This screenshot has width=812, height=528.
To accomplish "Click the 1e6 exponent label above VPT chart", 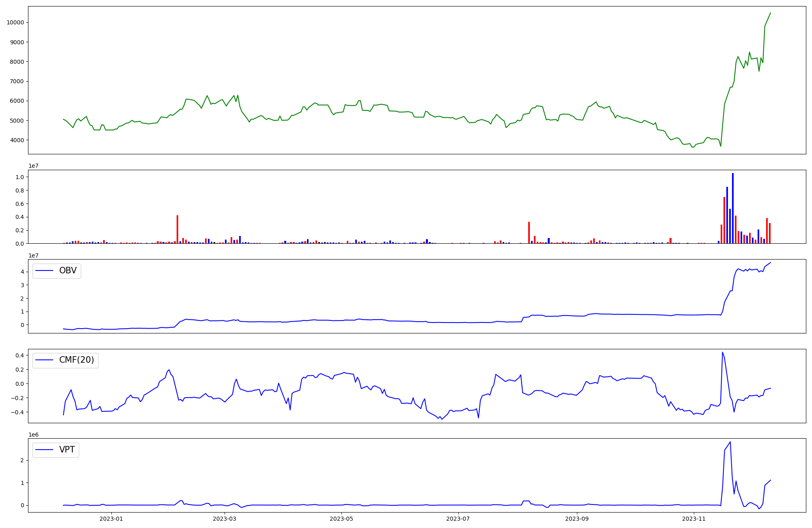I will (33, 435).
